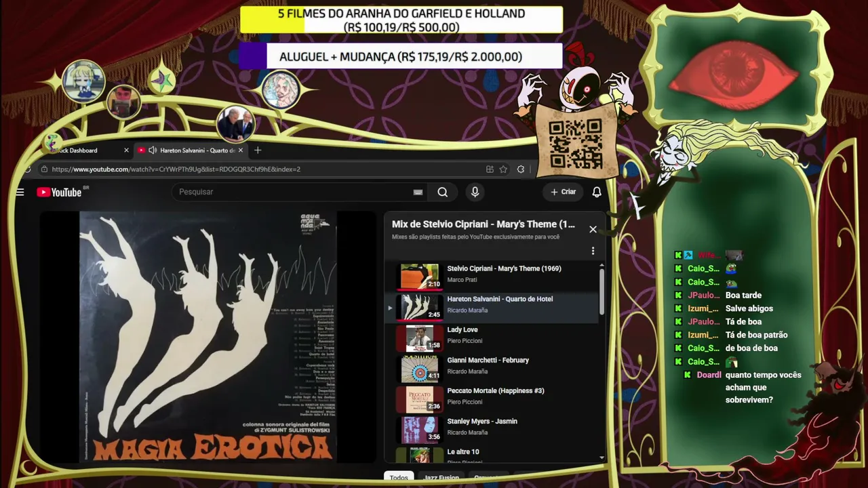Screen dimensions: 868x488
Task: Select the Todos filter chip
Action: [399, 478]
